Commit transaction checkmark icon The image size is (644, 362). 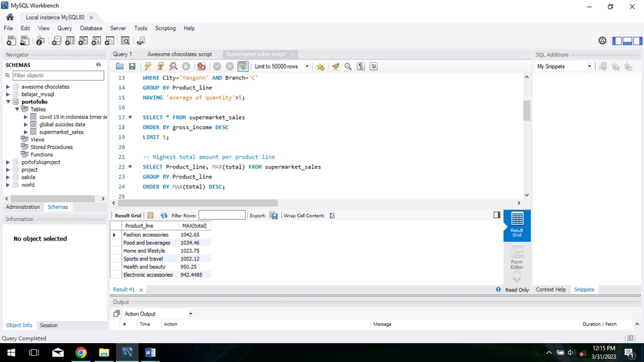217,66
